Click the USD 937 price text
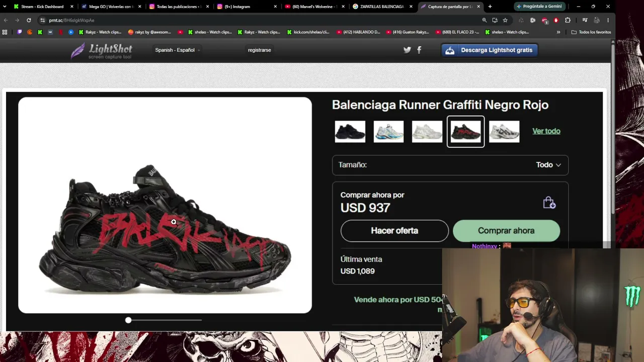This screenshot has height=362, width=644. (x=365, y=208)
